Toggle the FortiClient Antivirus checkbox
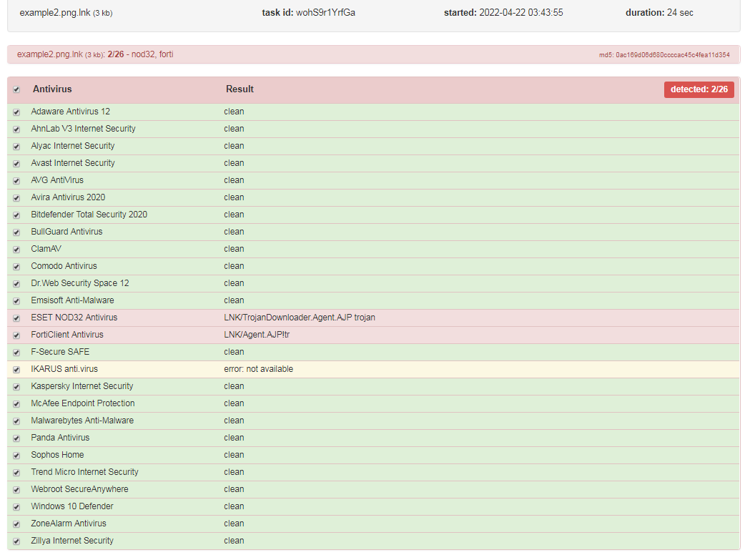 click(x=16, y=335)
